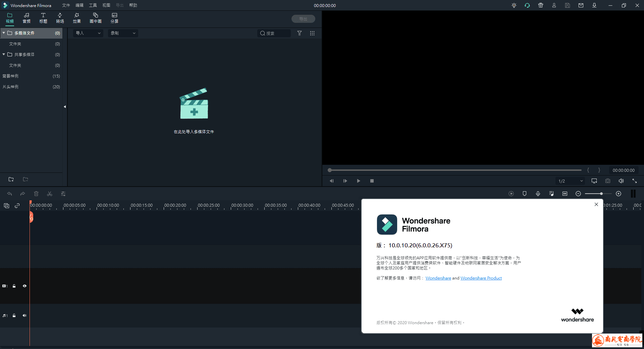644x349 pixels.
Task: Open the 标题 titles tab
Action: point(43,18)
